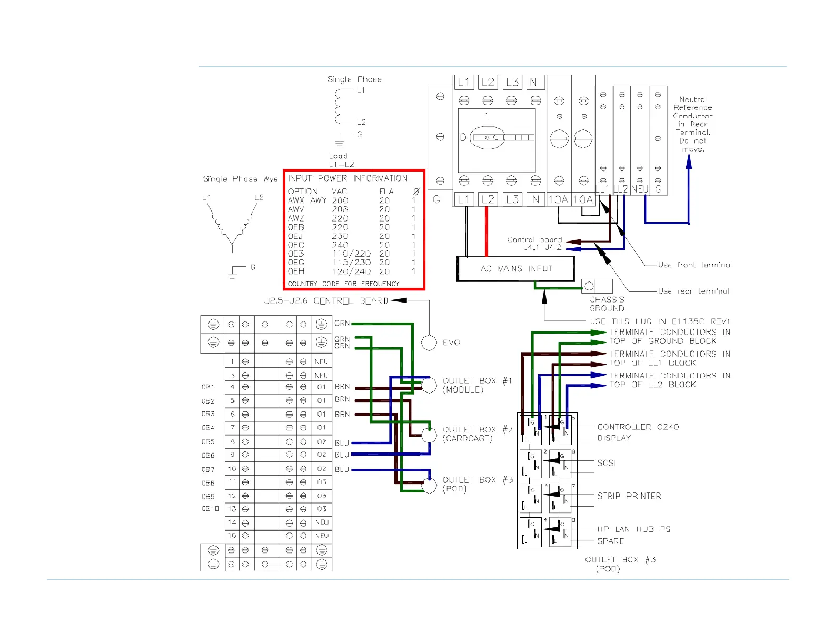
Task: Click the SPARE outlet label
Action: [x=611, y=541]
